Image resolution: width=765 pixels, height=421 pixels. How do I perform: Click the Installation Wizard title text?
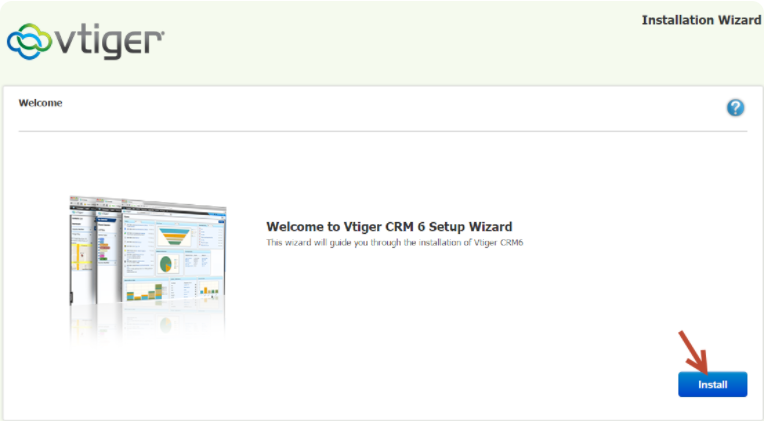701,20
